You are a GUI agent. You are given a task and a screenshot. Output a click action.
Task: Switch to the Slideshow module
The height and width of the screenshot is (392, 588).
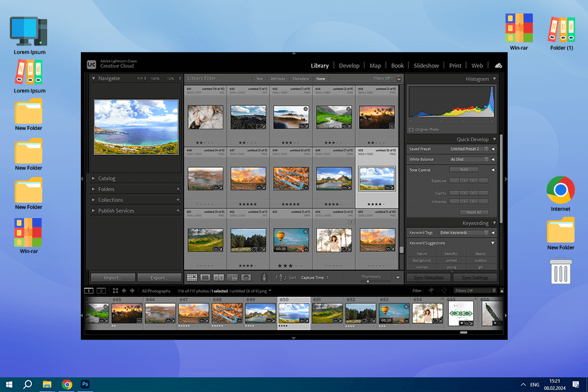point(426,66)
